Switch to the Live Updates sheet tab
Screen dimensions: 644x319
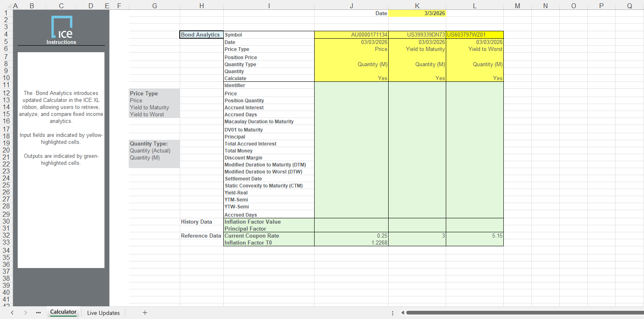point(103,313)
